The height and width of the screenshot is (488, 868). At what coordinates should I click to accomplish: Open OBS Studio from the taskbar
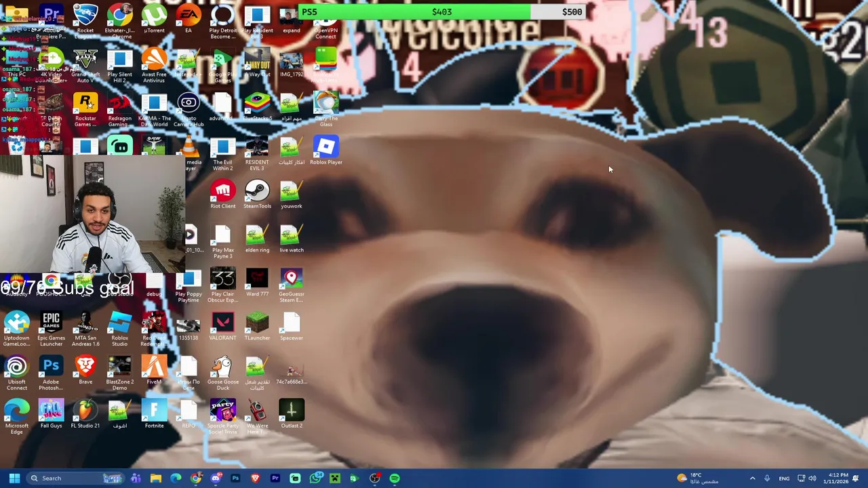tap(374, 479)
